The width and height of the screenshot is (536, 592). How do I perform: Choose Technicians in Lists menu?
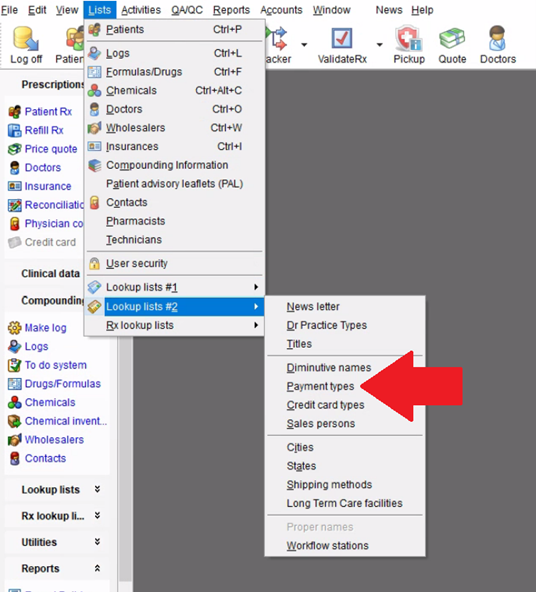174,240
